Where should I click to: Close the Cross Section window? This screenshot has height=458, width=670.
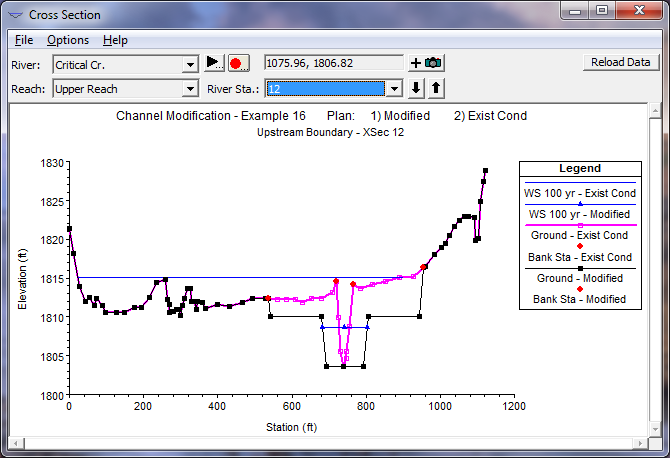(x=637, y=13)
